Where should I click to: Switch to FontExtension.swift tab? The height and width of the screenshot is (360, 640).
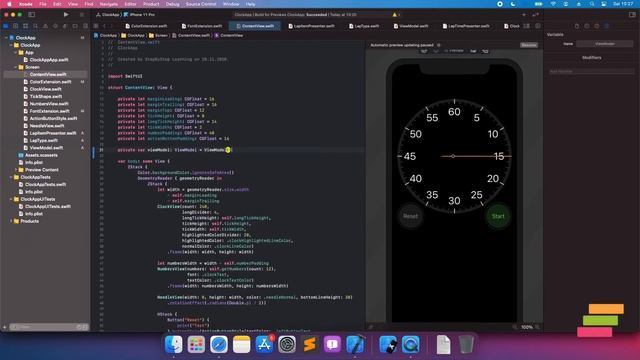coord(202,26)
